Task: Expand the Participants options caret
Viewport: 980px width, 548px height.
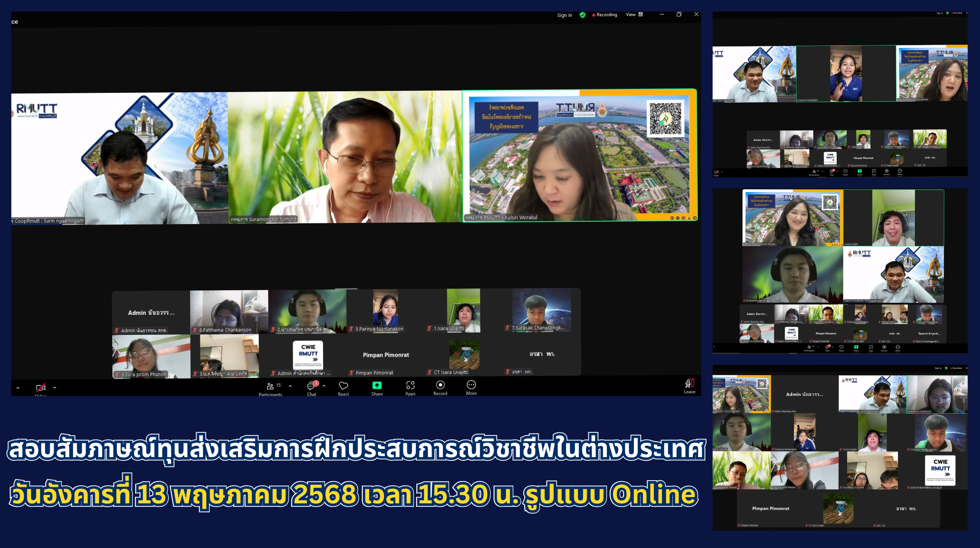Action: (x=290, y=386)
